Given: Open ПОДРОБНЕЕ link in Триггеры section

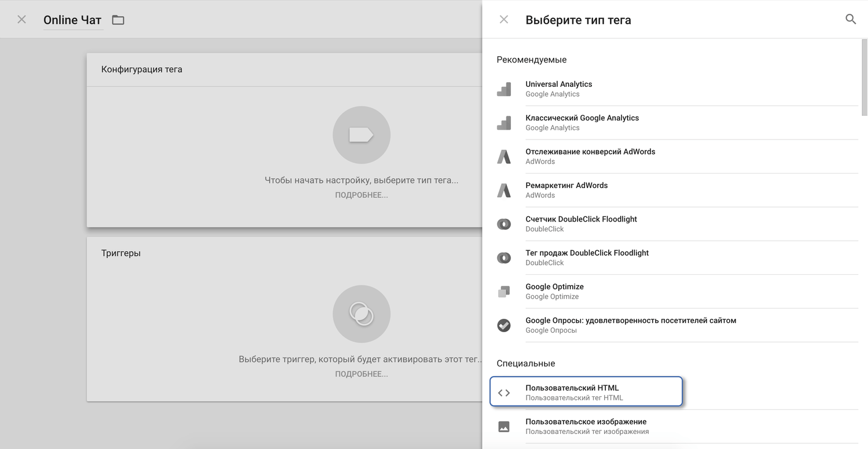Looking at the screenshot, I should coord(361,374).
